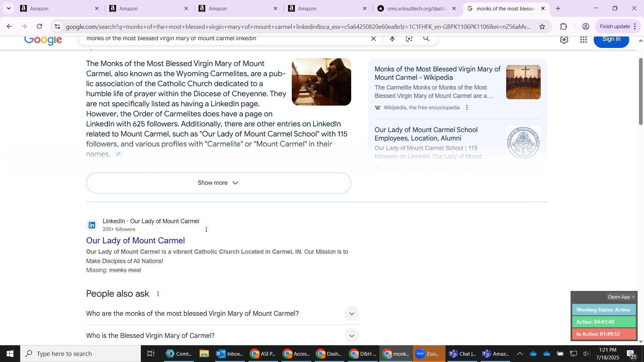
Task: Open Google Lens image search icon
Action: (409, 39)
